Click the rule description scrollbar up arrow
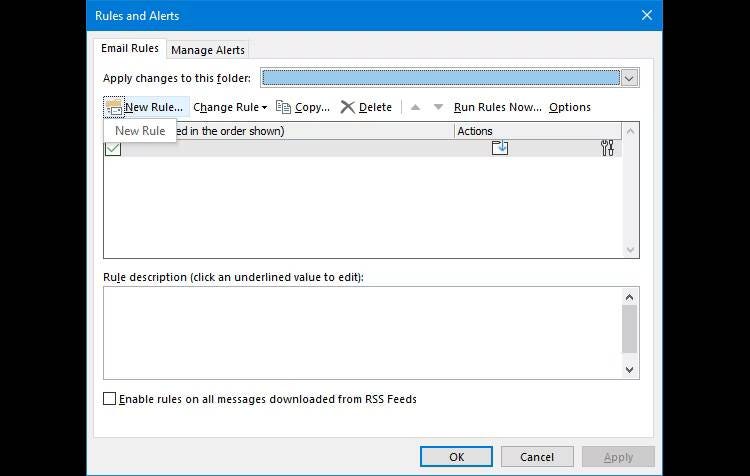The height and width of the screenshot is (476, 750). pyautogui.click(x=629, y=298)
